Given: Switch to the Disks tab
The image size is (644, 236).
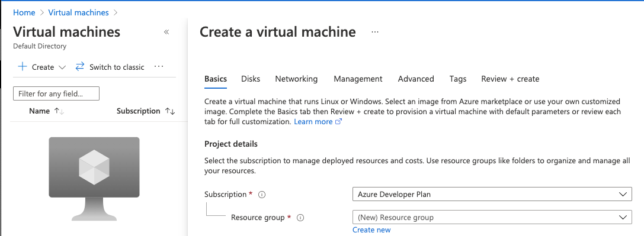Looking at the screenshot, I should (251, 79).
